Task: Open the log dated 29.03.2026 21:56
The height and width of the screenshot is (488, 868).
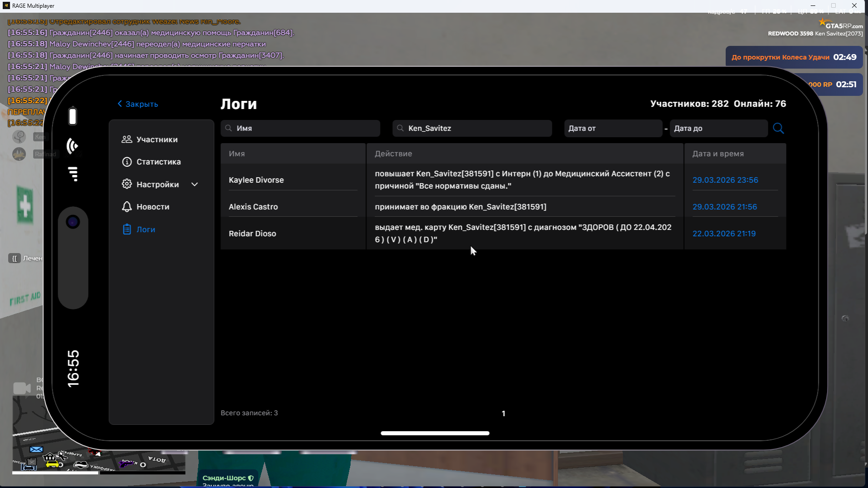Action: point(725,207)
